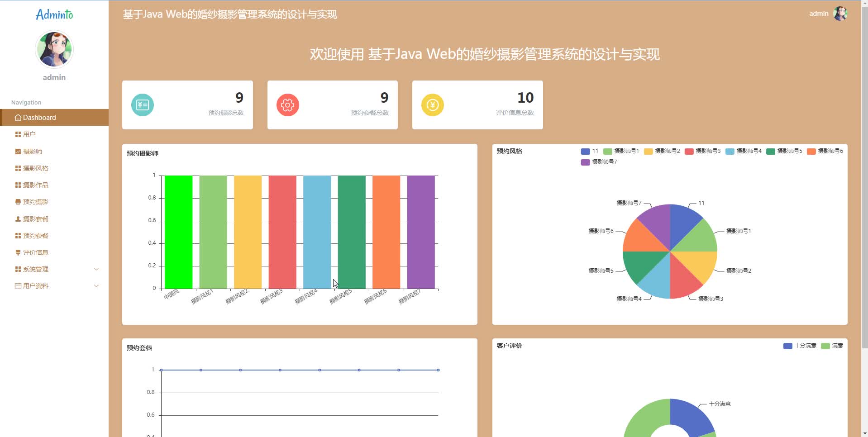Click the sidebar admin profile picture
Image resolution: width=868 pixels, height=437 pixels.
pyautogui.click(x=54, y=49)
